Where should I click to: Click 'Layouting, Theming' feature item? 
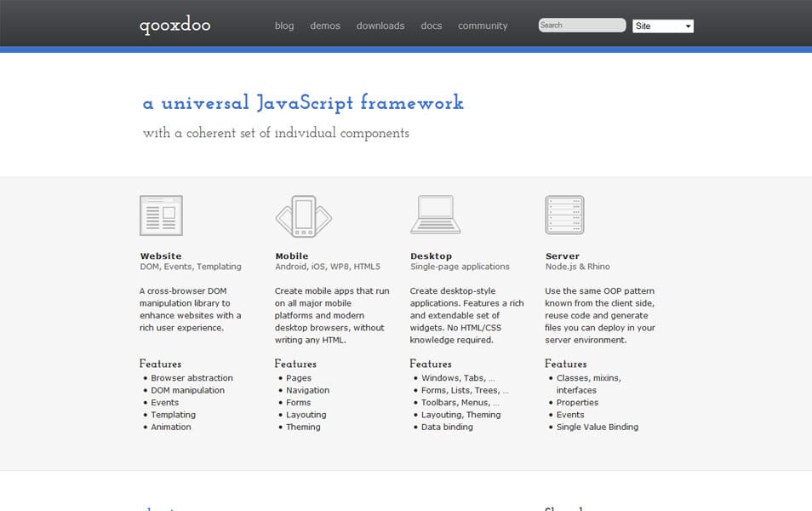[x=460, y=415]
